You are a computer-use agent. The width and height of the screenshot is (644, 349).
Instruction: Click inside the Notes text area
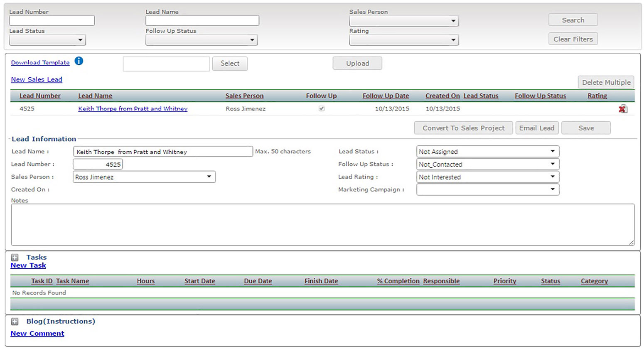[x=322, y=224]
